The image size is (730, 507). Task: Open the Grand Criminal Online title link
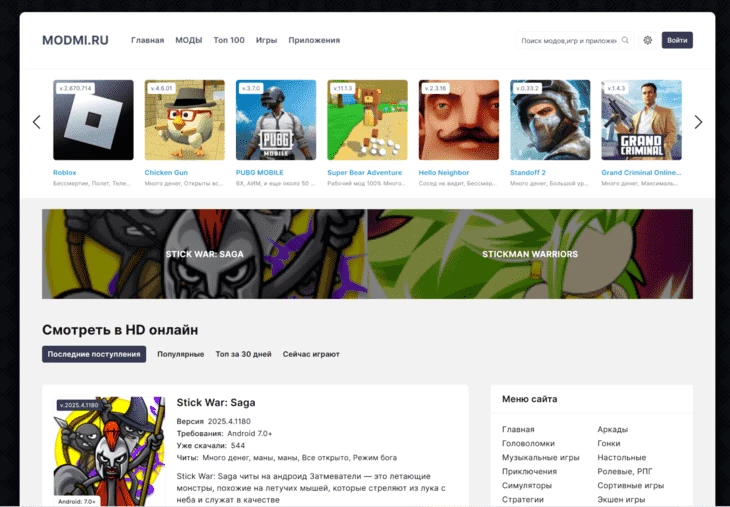(x=641, y=172)
